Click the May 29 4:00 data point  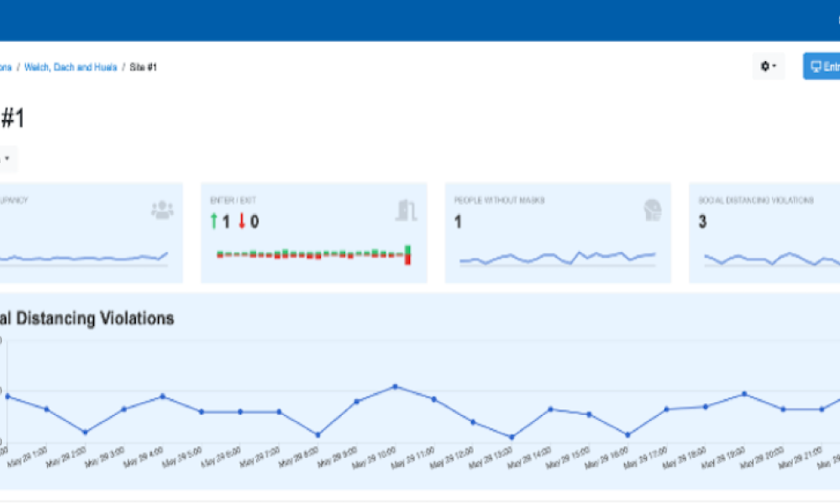point(163,396)
